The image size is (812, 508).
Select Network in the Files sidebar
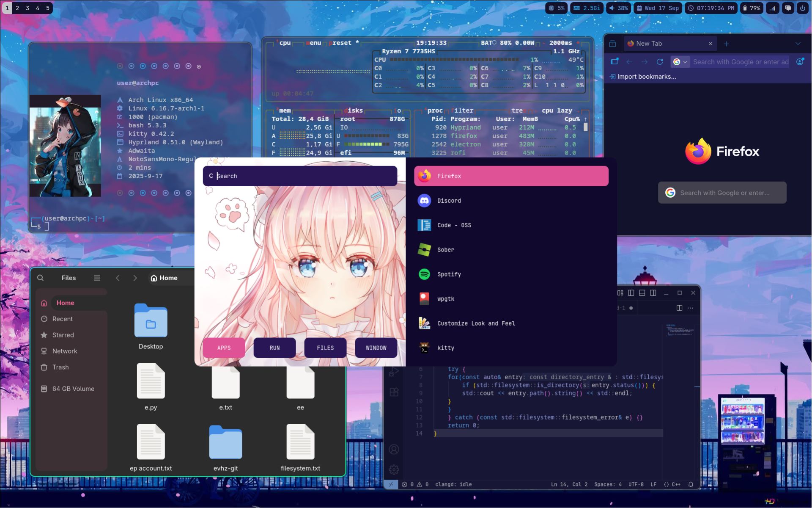click(71, 351)
